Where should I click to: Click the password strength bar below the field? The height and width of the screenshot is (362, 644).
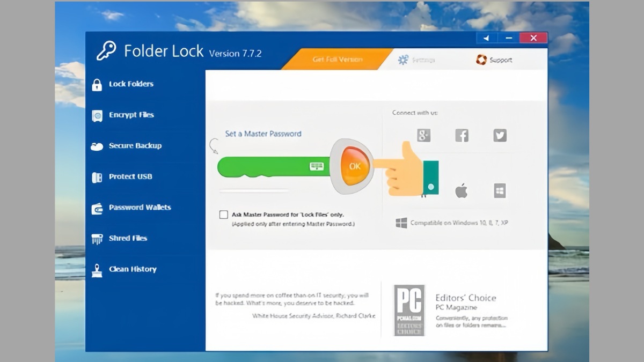click(254, 190)
